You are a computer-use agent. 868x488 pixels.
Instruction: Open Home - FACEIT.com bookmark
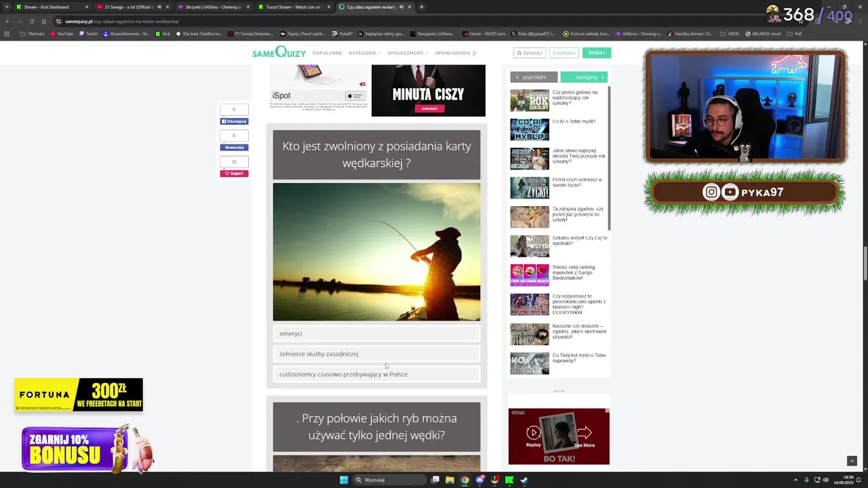(484, 33)
